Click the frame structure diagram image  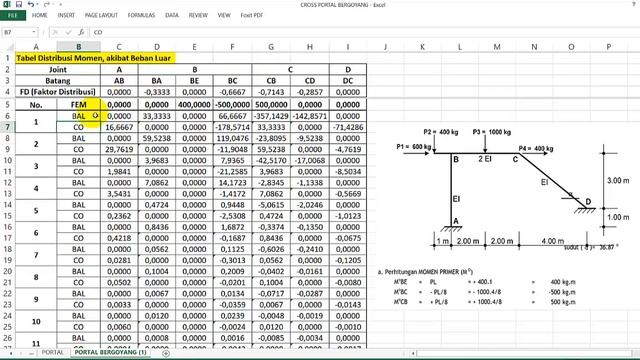(x=513, y=190)
